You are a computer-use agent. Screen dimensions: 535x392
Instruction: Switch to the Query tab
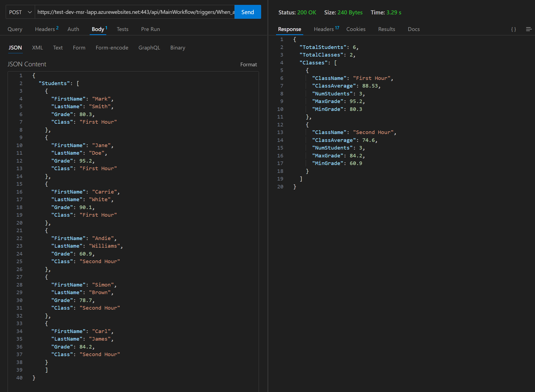pos(15,29)
